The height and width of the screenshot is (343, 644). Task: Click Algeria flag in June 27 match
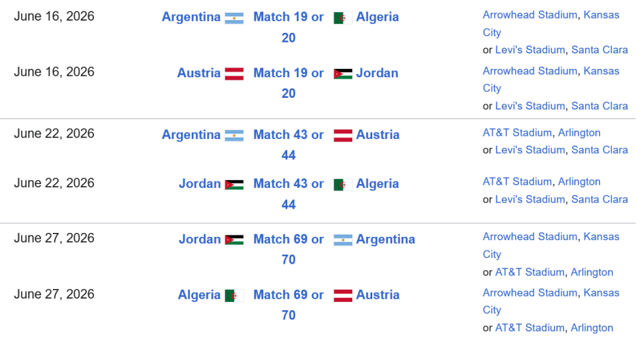click(x=234, y=296)
